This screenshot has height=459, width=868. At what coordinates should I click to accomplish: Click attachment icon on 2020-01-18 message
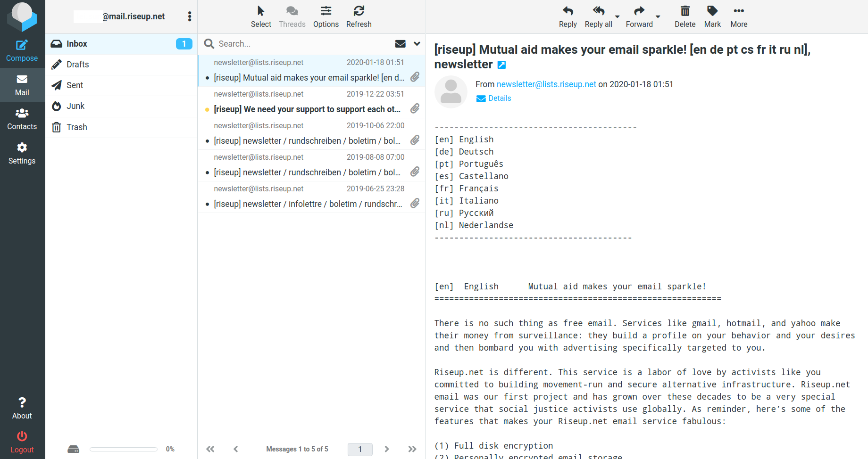pyautogui.click(x=415, y=77)
